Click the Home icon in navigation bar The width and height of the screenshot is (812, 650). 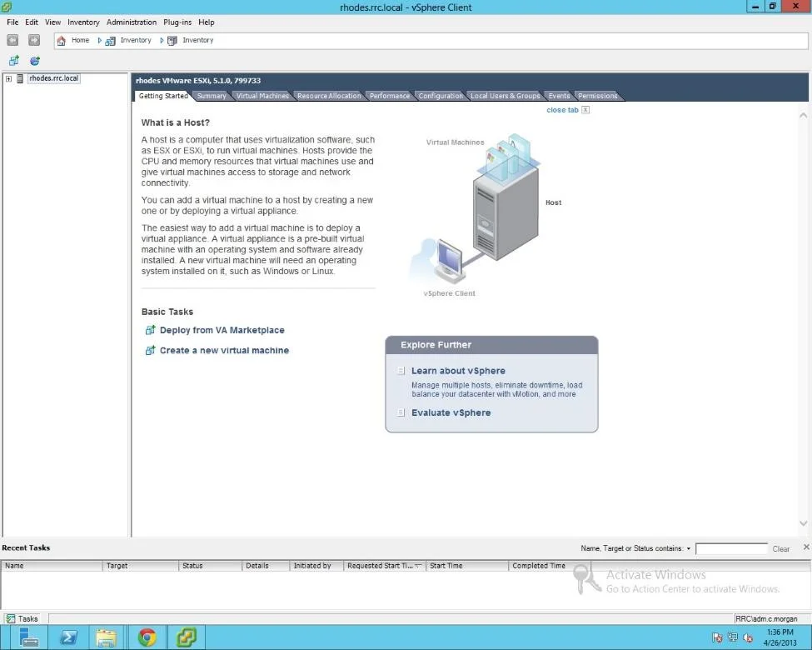tap(61, 41)
